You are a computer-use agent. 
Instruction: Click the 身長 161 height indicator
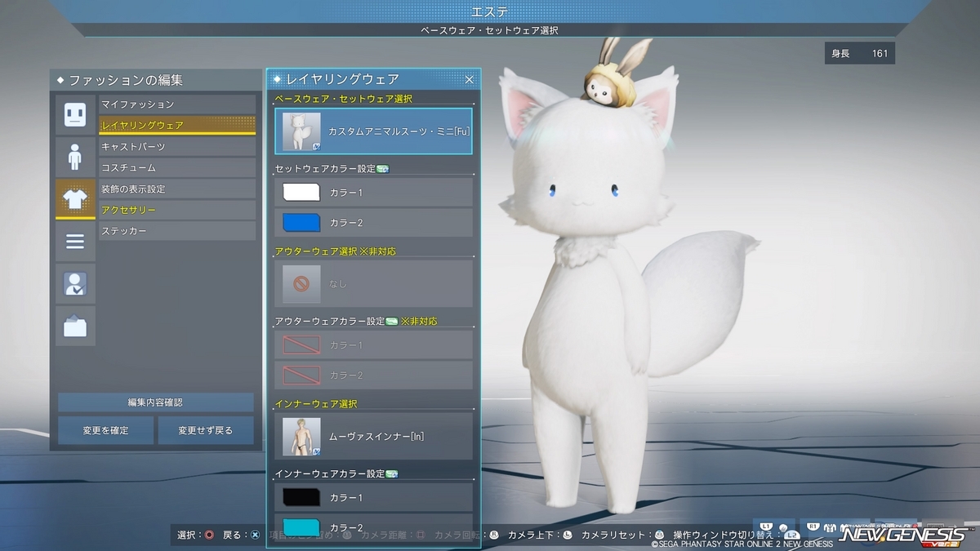[x=860, y=54]
